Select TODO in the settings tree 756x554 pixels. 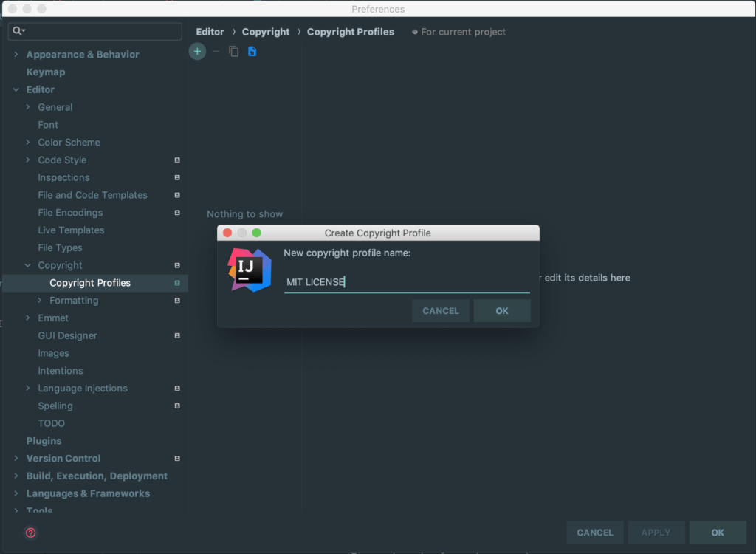click(x=51, y=423)
